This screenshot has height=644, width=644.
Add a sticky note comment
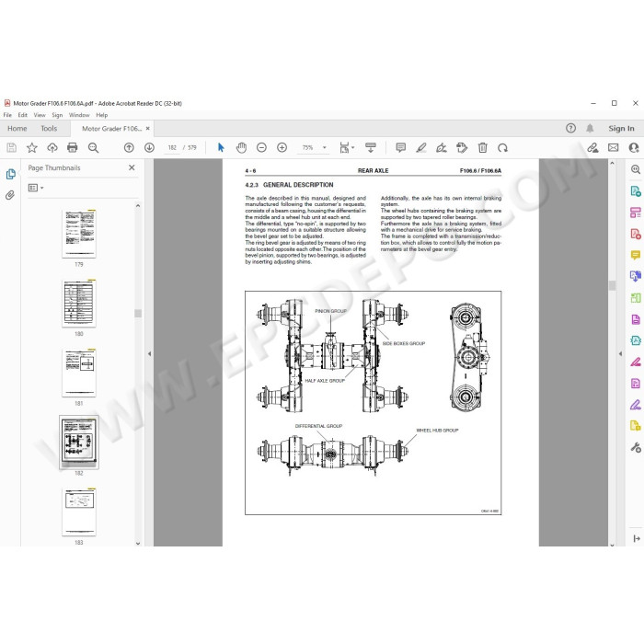tap(400, 147)
